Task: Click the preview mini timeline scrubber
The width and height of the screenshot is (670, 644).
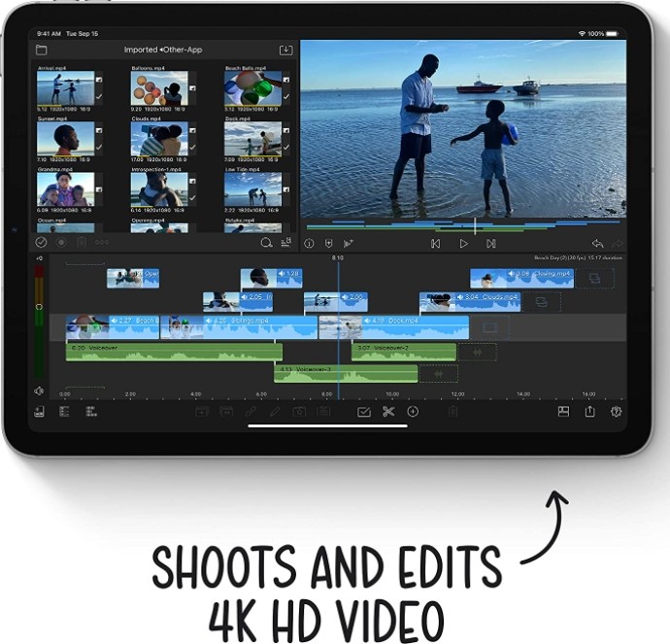Action: [475, 226]
